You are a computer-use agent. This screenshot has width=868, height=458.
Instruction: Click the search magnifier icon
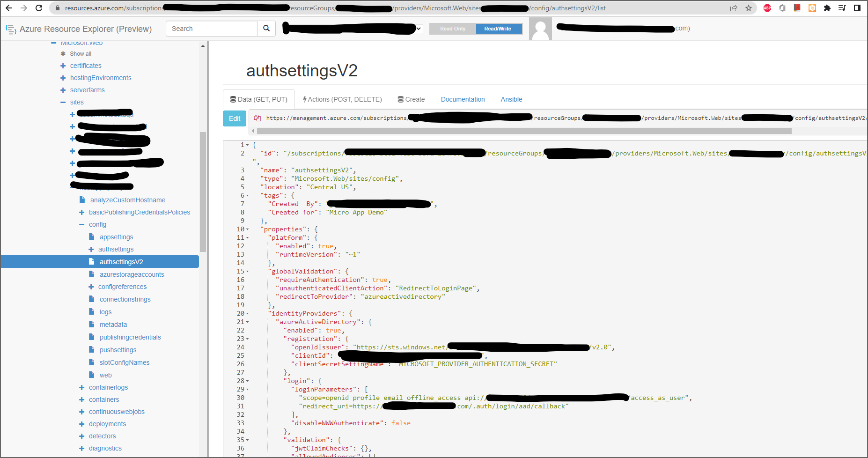click(x=266, y=29)
